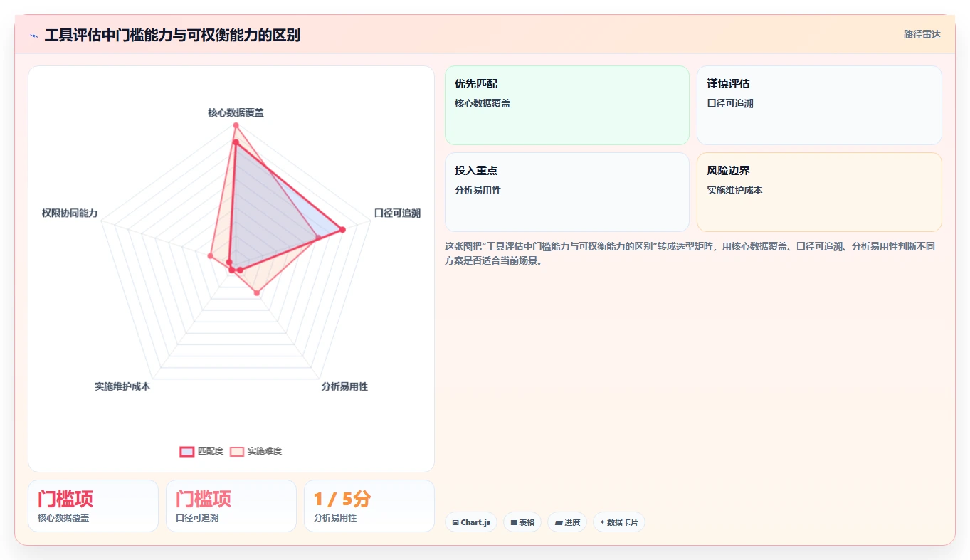The height and width of the screenshot is (560, 970).
Task: Click the 实施难度 data point on 口径可追溯 axis
Action: tap(318, 237)
